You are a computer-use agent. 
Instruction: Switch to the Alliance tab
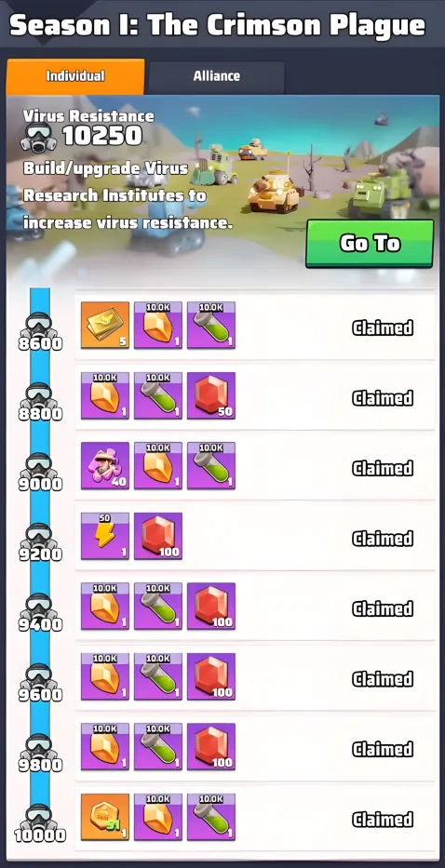pyautogui.click(x=216, y=76)
